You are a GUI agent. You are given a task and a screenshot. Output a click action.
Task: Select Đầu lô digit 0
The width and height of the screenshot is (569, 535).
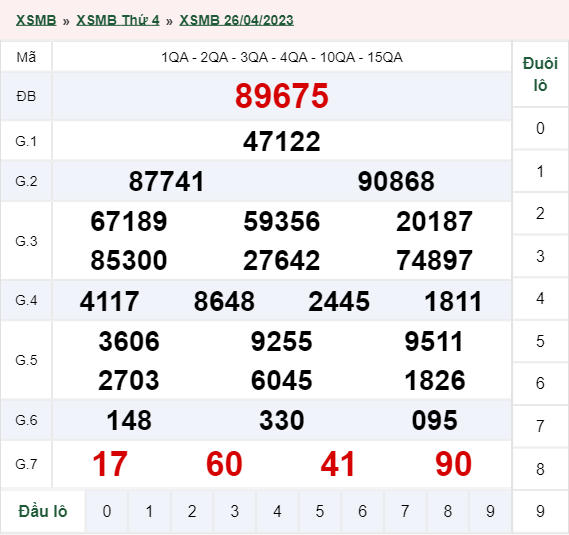107,511
